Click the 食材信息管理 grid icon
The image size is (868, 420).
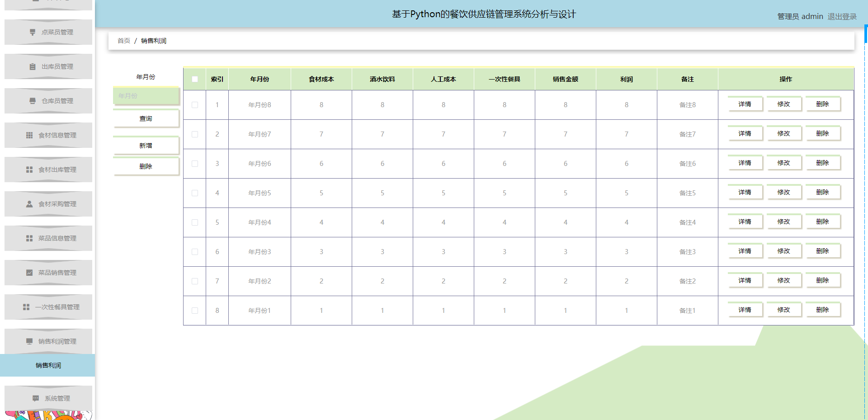point(29,135)
